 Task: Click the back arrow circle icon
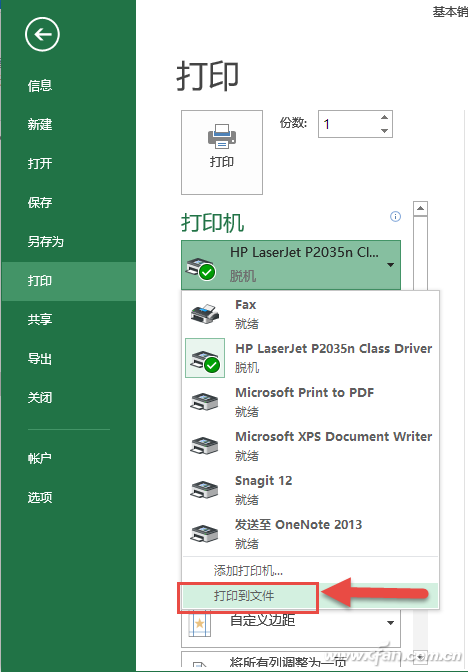(42, 34)
